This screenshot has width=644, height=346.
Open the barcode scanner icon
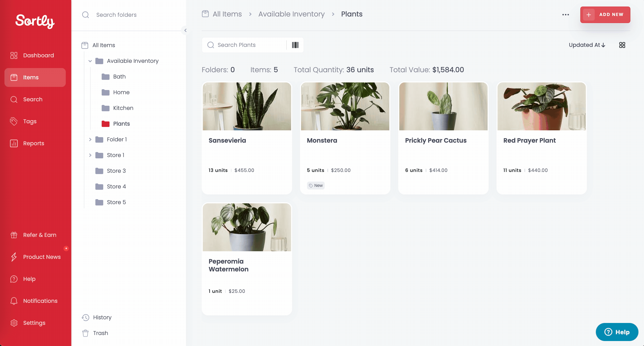pyautogui.click(x=295, y=45)
